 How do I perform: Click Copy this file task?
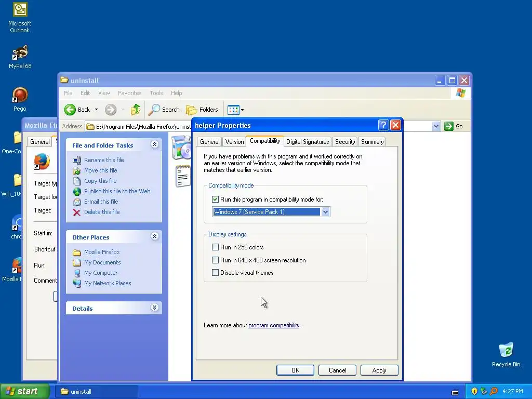100,181
